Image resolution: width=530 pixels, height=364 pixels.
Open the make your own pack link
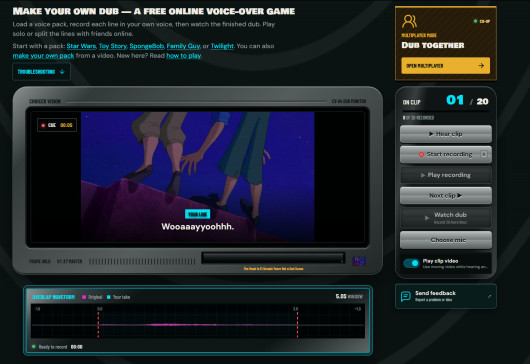pyautogui.click(x=43, y=55)
